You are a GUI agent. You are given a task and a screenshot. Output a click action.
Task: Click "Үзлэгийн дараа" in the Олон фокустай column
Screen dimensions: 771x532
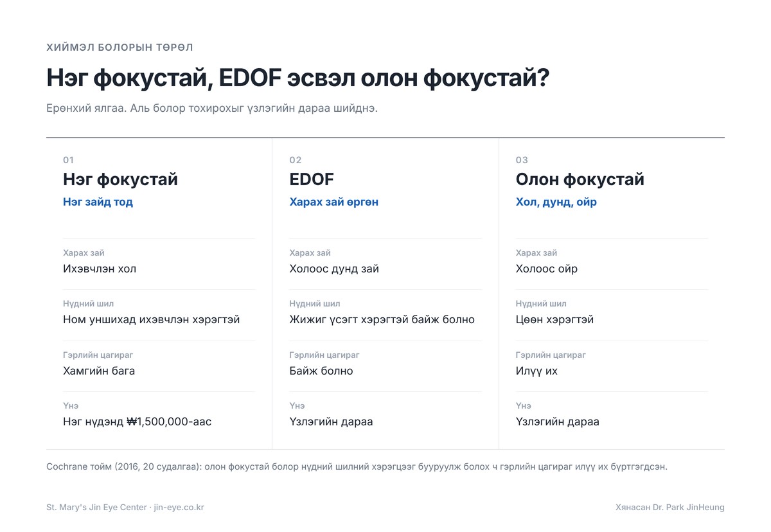tap(558, 422)
